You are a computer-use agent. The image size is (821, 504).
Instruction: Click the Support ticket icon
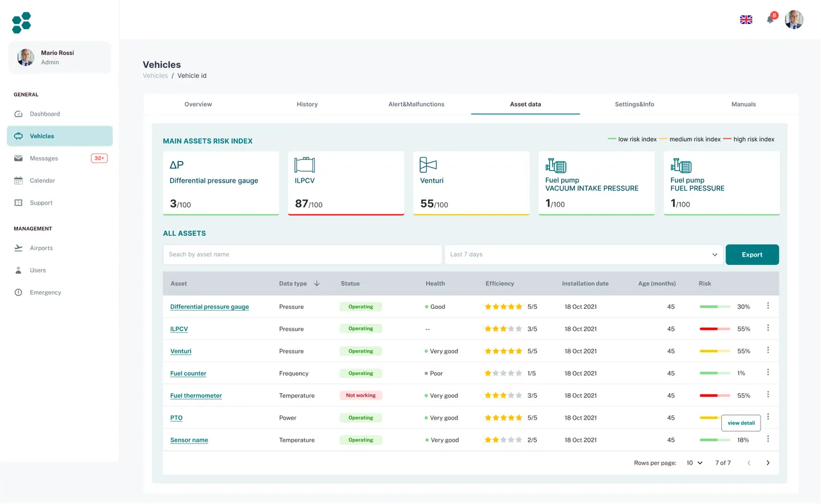[x=18, y=203]
